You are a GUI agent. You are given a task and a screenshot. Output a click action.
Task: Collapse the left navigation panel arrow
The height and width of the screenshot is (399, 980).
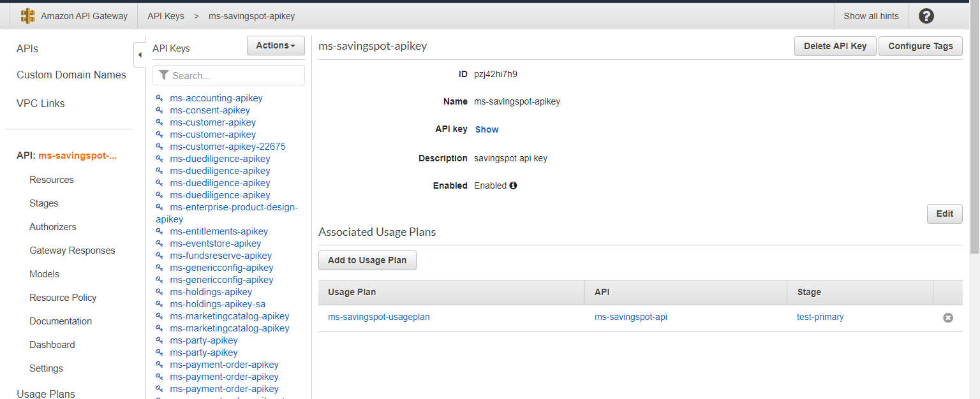tap(140, 55)
